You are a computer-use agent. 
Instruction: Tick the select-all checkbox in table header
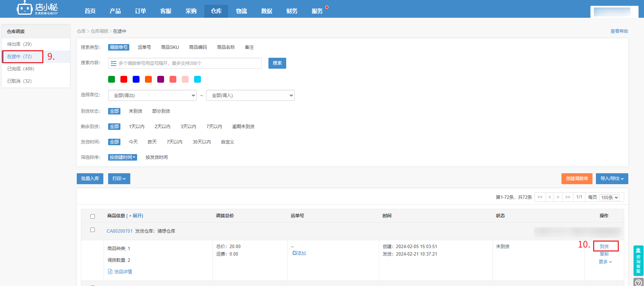[x=92, y=216]
